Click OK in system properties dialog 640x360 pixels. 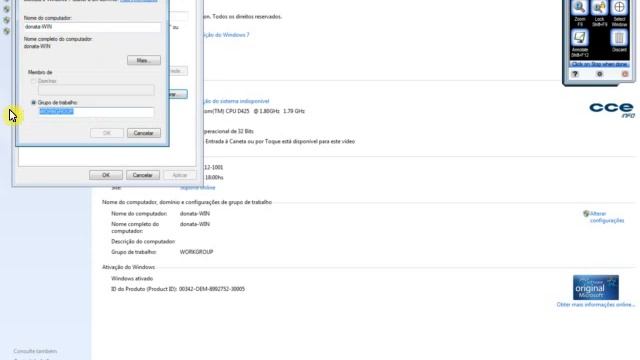(106, 175)
